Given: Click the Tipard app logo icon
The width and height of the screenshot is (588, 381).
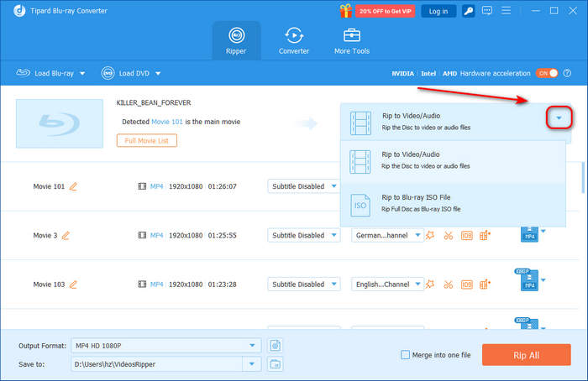Looking at the screenshot, I should [19, 11].
